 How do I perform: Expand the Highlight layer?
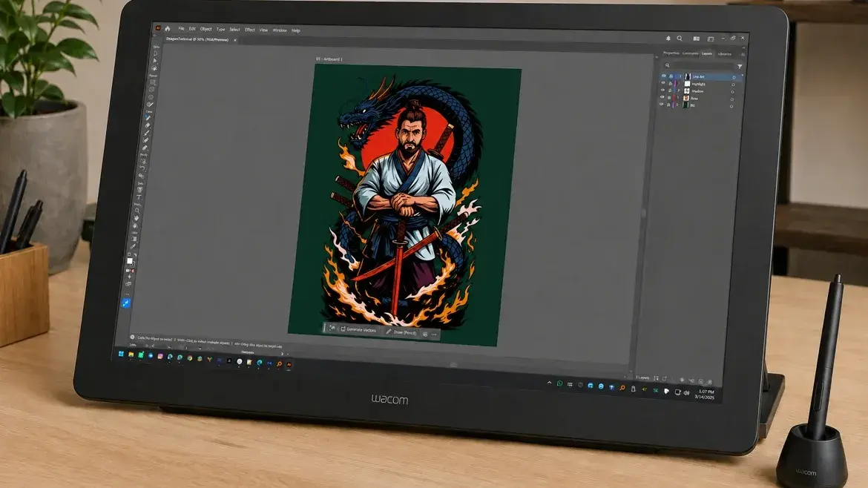679,84
